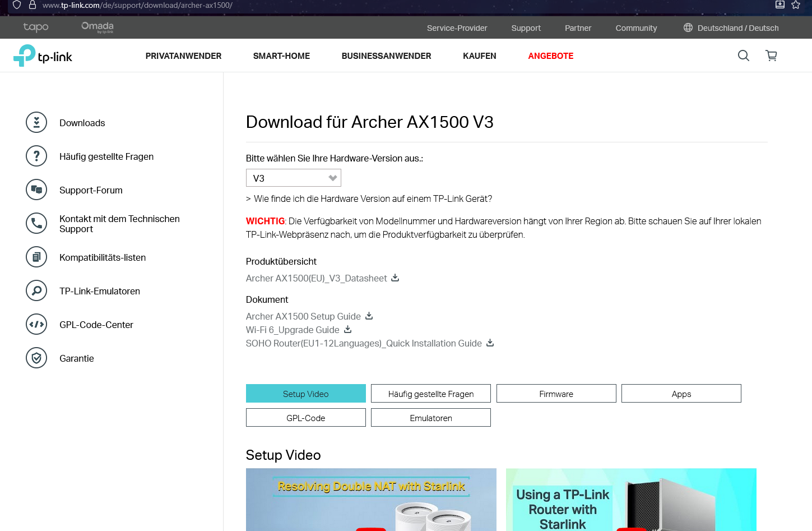
Task: Click the download icon beside the Datasheet link
Action: coord(395,278)
